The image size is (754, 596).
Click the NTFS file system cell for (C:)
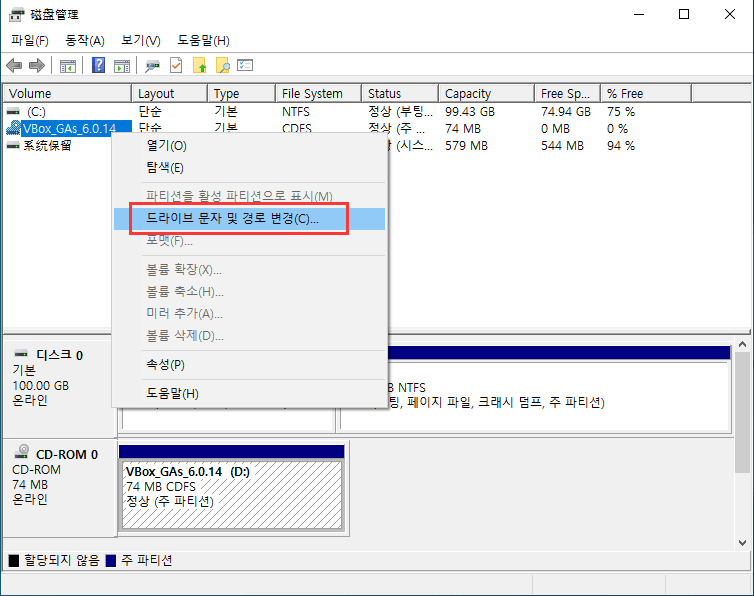[296, 112]
